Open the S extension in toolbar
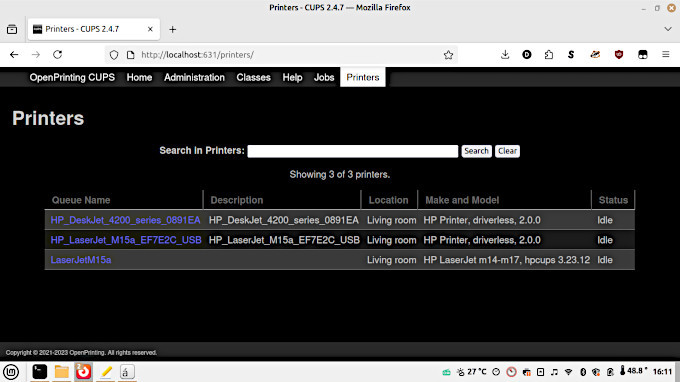This screenshot has height=382, width=680. [x=571, y=55]
